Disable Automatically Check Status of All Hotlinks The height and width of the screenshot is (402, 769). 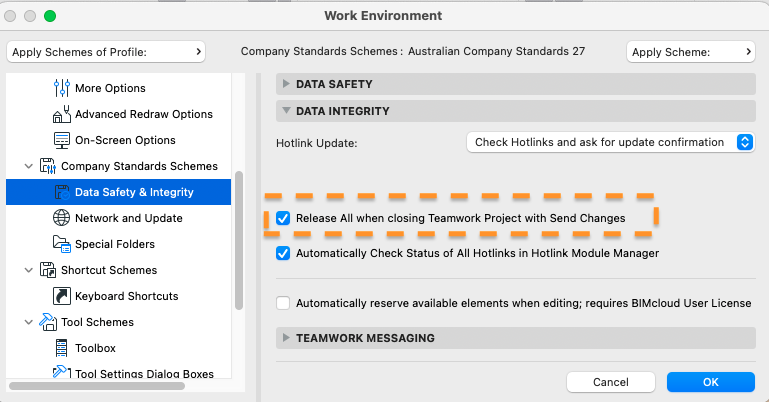[x=284, y=254]
